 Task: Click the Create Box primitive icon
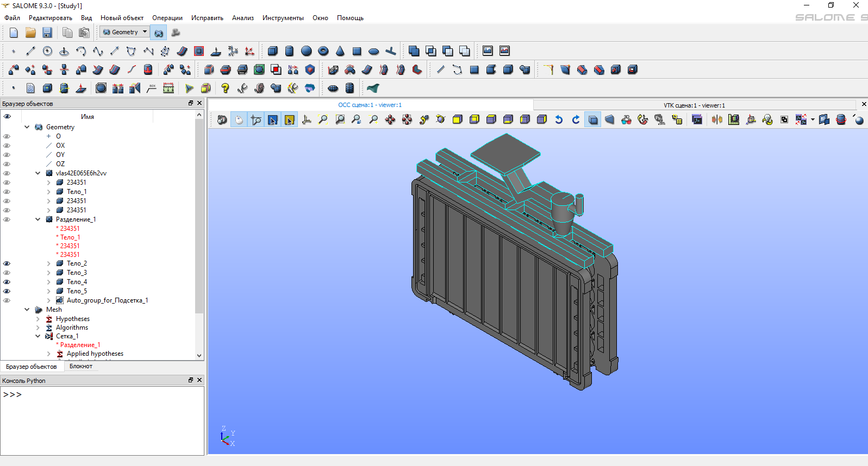(273, 51)
